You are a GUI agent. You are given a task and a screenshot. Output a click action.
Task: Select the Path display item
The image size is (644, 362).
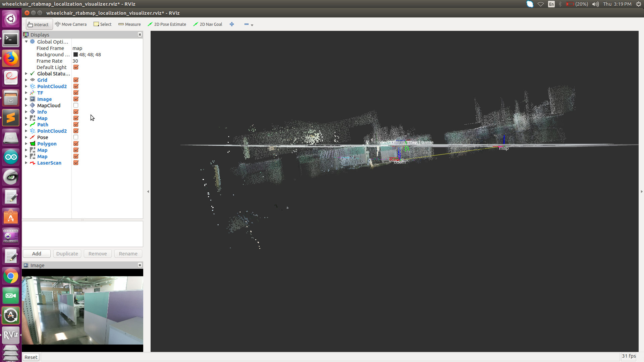[x=43, y=125]
